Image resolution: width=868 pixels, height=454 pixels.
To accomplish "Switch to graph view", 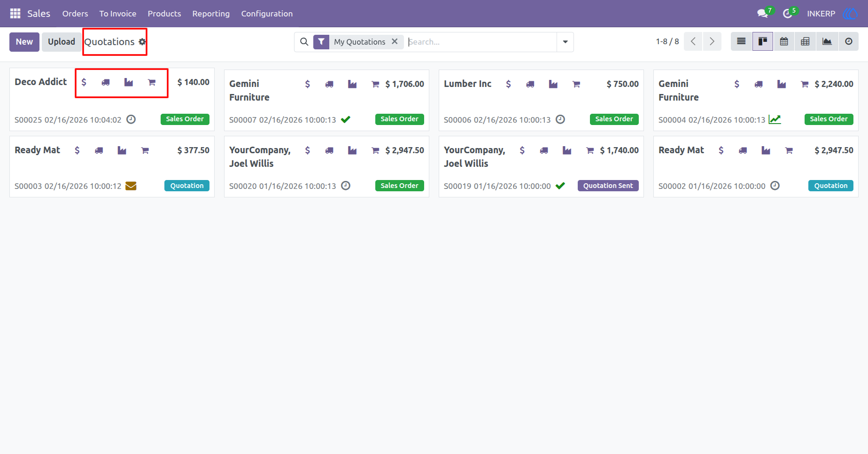I will click(x=827, y=41).
